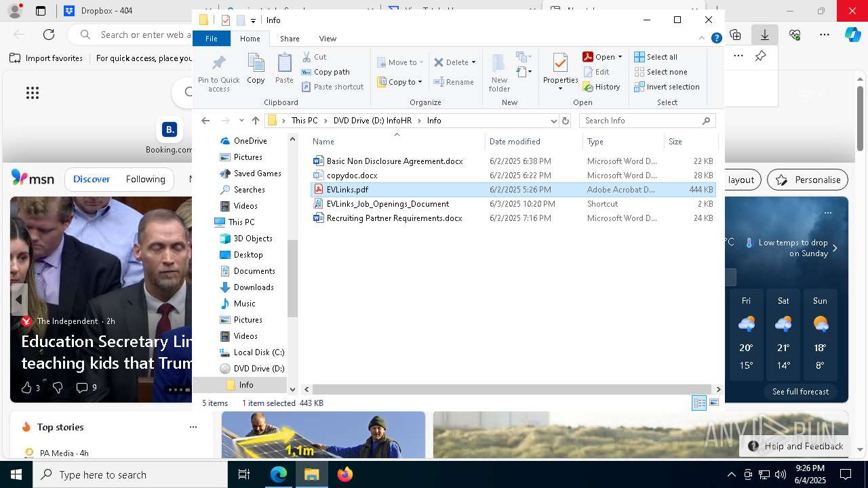The width and height of the screenshot is (868, 488).
Task: Open Quick Access Toolbar customize dropdown
Action: point(253,20)
